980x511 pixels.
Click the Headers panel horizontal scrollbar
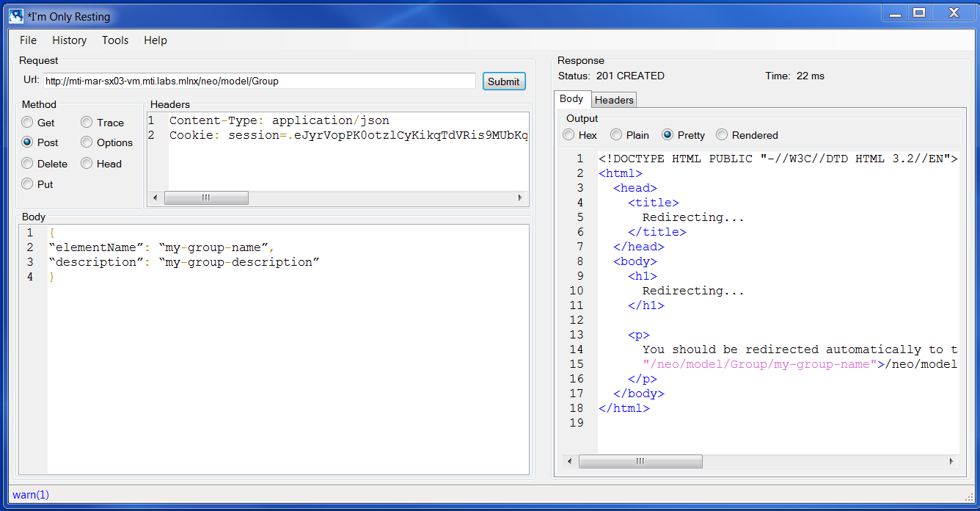(x=207, y=197)
